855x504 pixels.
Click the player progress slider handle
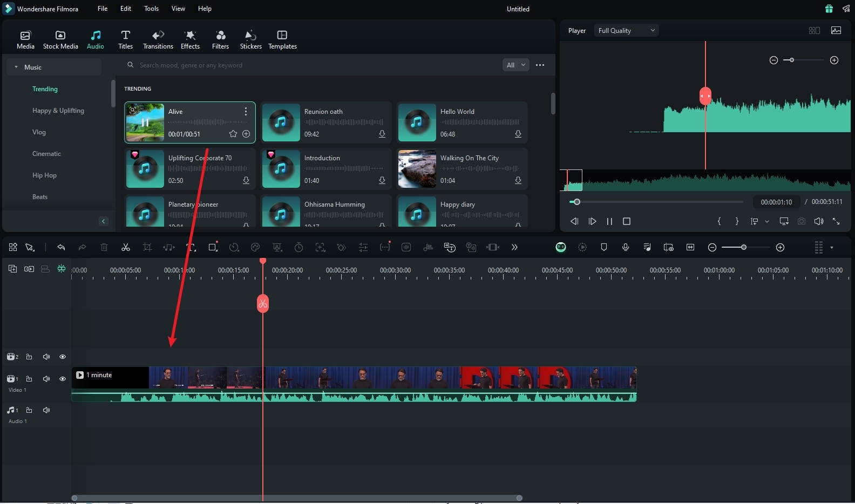click(x=576, y=202)
